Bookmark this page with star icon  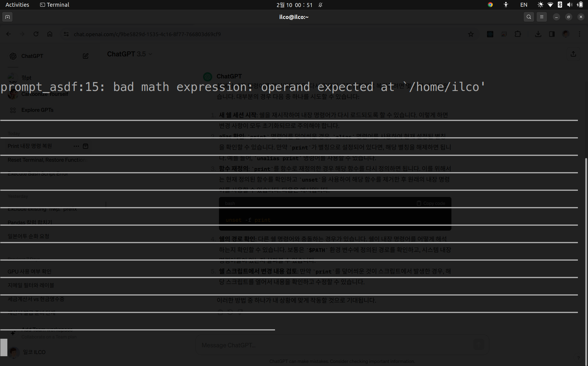click(x=471, y=34)
